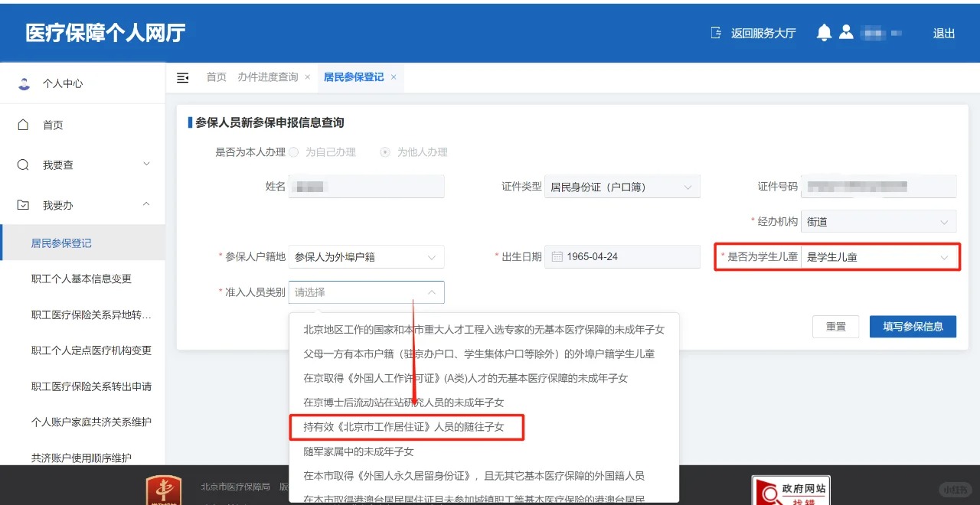
Task: Open the 参保人户籍地 dropdown
Action: [x=366, y=257]
